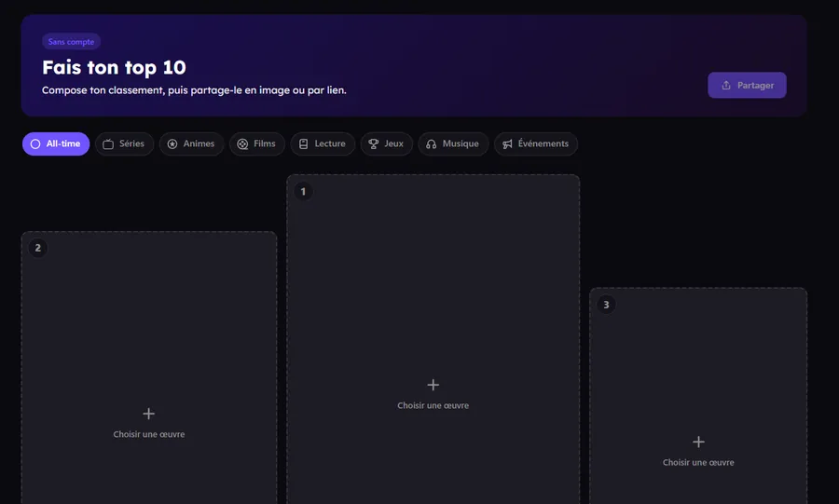Click the trophy icon beside Jeux
Viewport: 839px width, 504px height.
pos(374,143)
